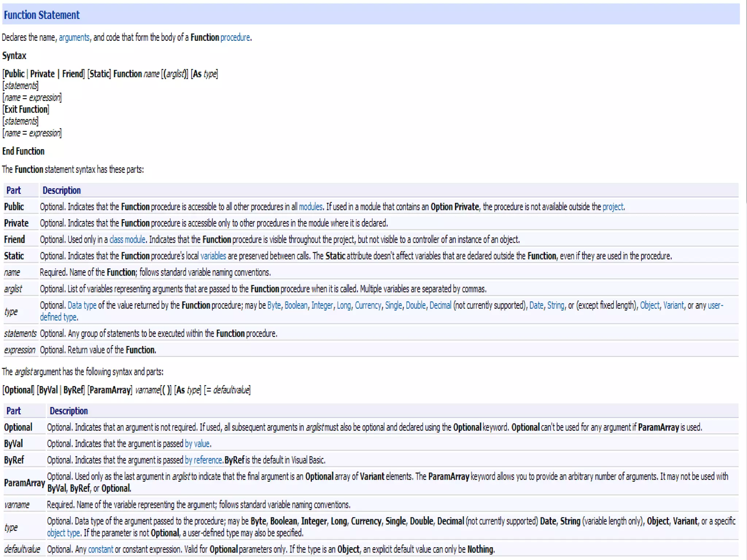Open the 'Variant' data type link
747x560 pixels.
(x=673, y=305)
